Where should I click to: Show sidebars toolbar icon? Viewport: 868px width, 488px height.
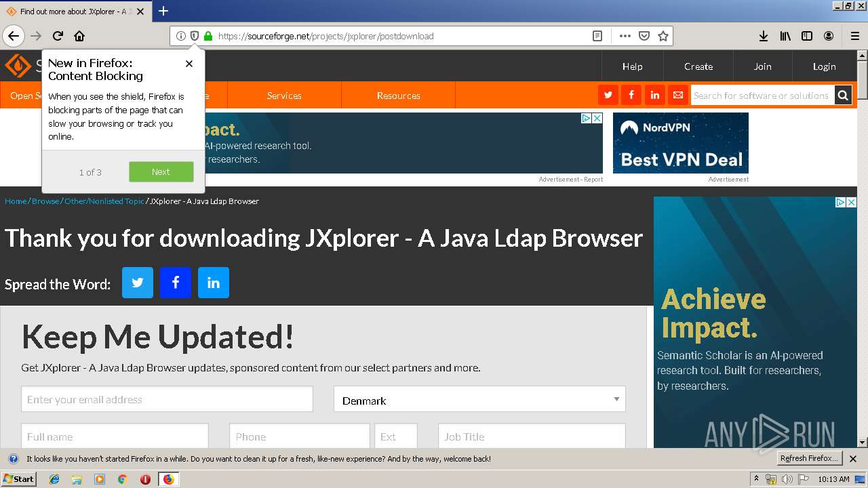pos(807,36)
